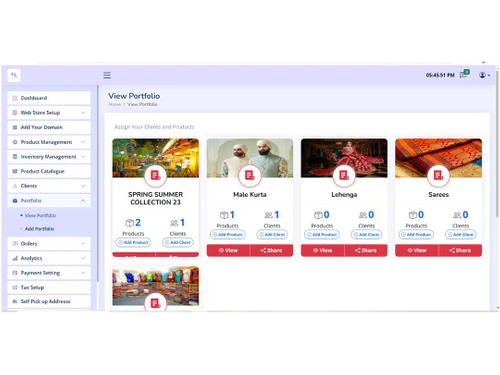500x375 pixels.
Task: Click Share button on Male Kurta card
Action: [x=271, y=250]
